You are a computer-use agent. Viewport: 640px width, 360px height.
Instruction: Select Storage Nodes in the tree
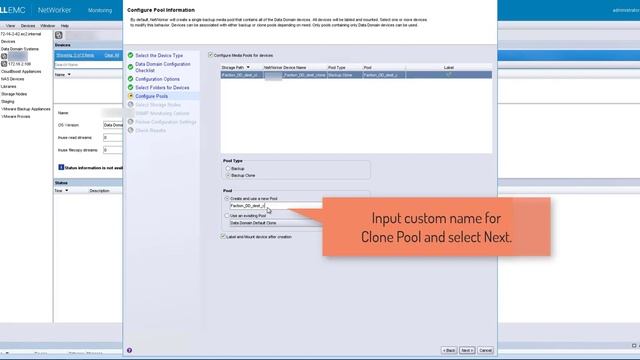[14, 94]
